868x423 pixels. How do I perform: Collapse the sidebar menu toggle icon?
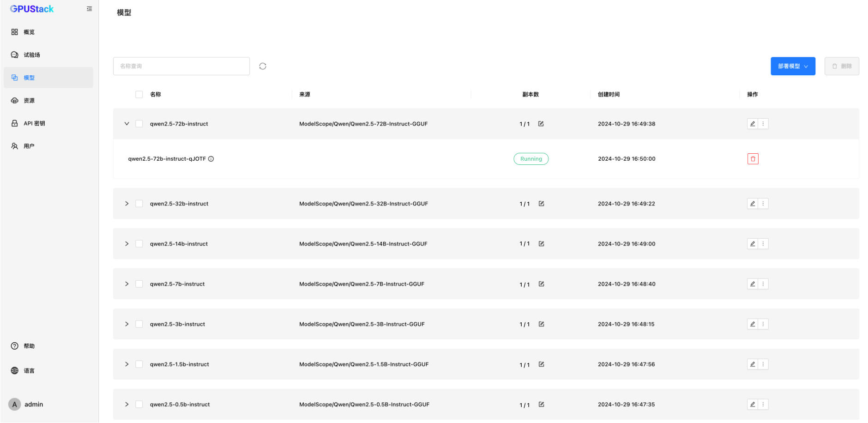89,9
